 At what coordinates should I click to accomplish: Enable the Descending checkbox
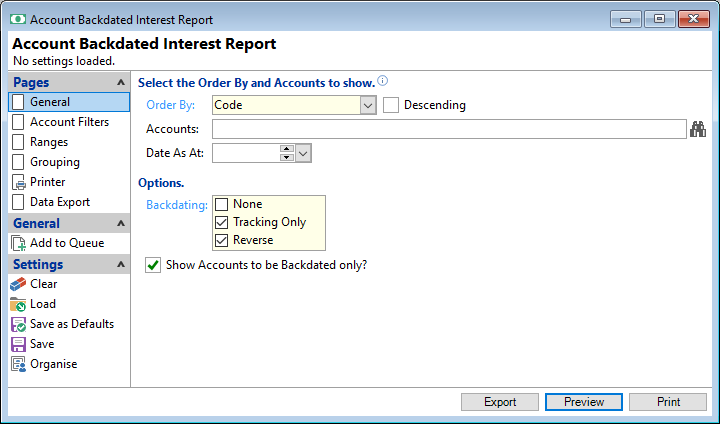coord(392,105)
